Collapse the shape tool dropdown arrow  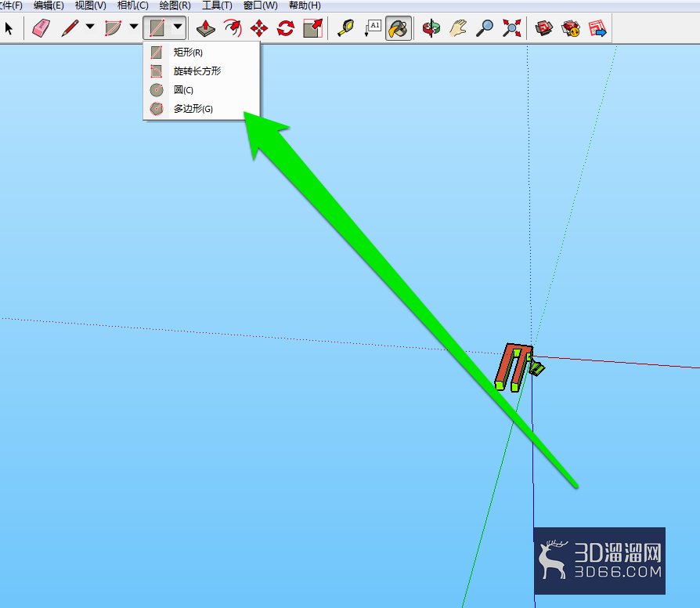tap(178, 27)
